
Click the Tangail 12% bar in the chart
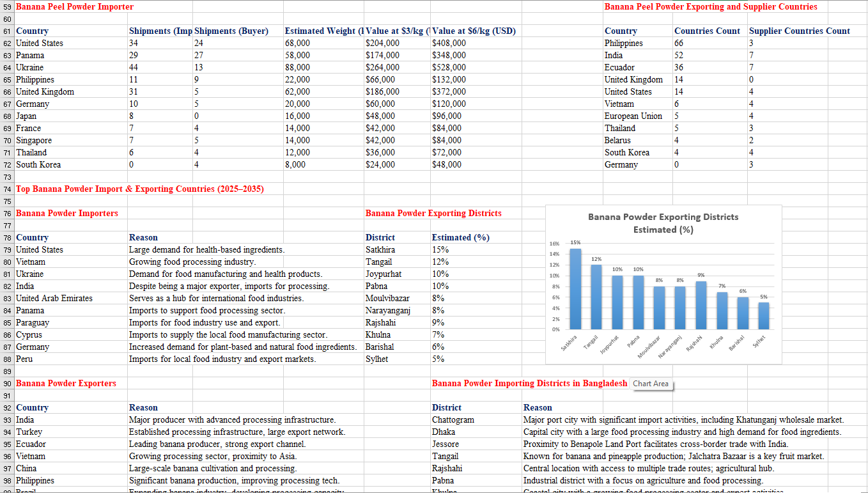coord(596,296)
